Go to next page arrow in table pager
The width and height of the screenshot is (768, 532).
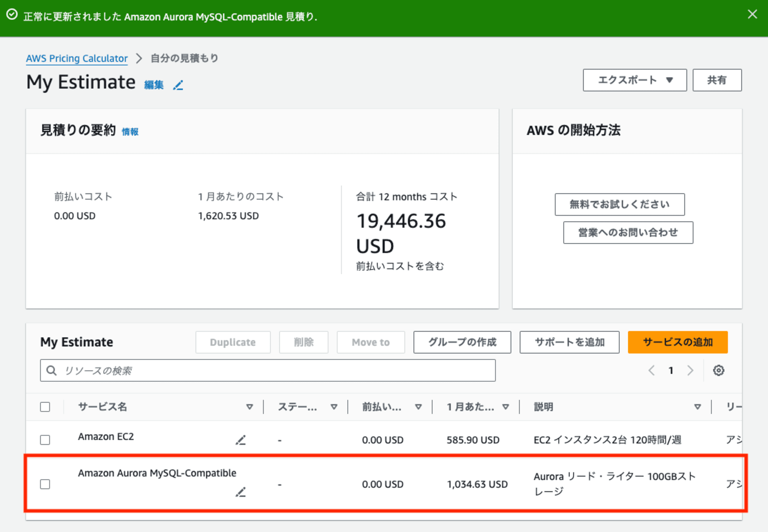pos(690,370)
